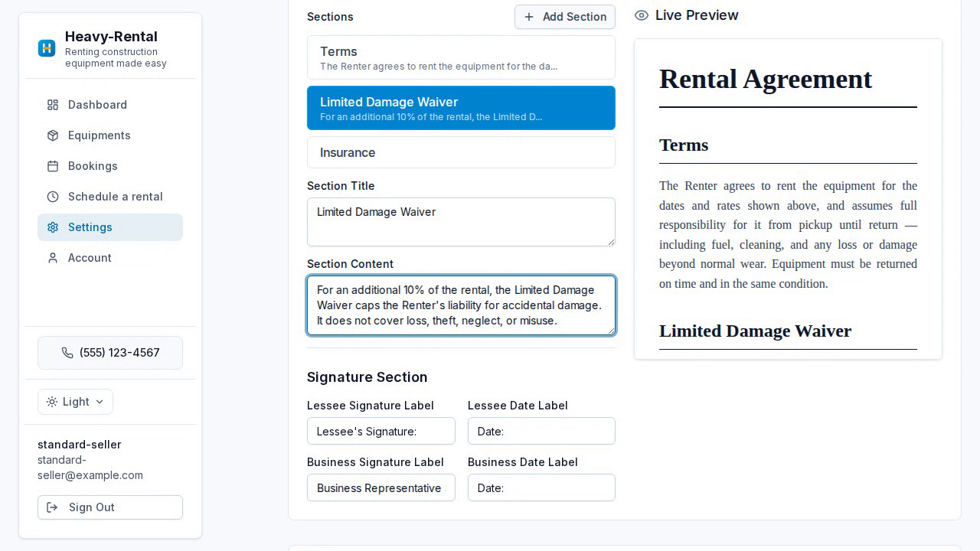Click the Section Content label
Image resolution: width=980 pixels, height=551 pixels.
pos(350,264)
